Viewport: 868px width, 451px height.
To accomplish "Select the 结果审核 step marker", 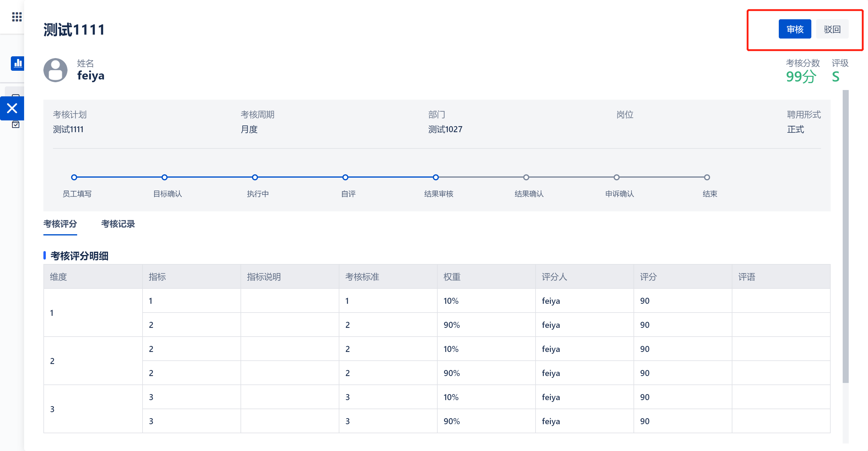I will (x=436, y=177).
